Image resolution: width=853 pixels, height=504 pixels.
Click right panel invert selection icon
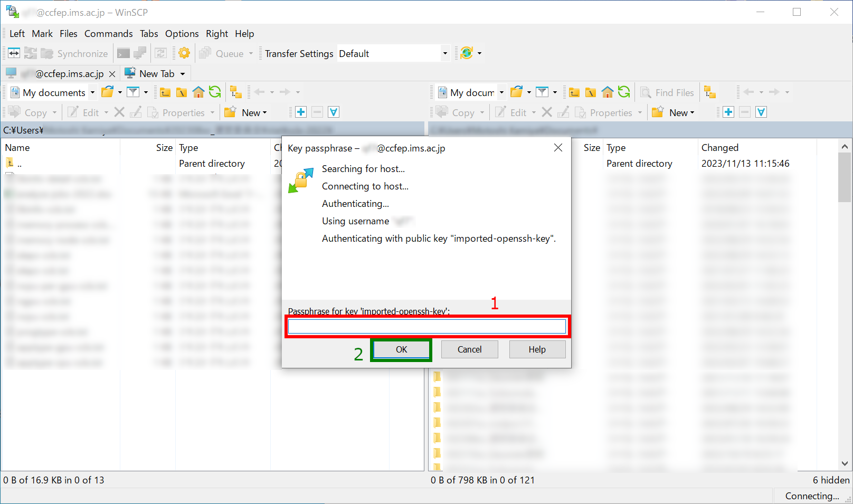click(761, 112)
